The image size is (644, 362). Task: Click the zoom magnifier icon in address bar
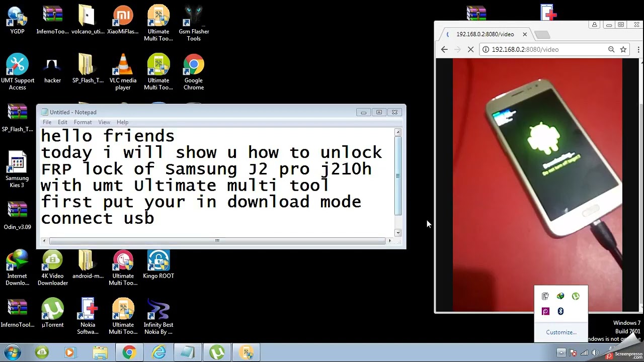pyautogui.click(x=611, y=49)
